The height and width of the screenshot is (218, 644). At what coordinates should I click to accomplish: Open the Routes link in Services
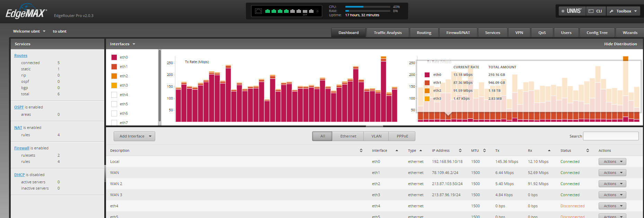[x=21, y=55]
